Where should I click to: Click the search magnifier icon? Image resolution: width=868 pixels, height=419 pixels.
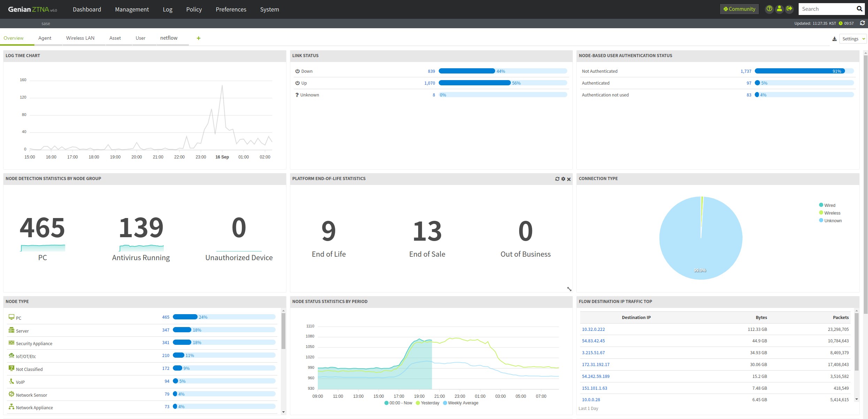pos(859,9)
